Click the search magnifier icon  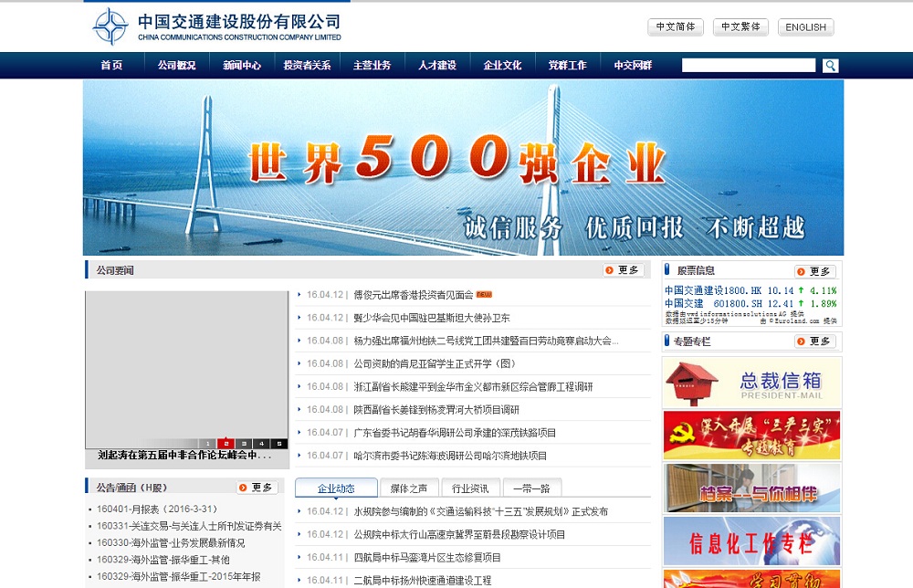tap(830, 66)
